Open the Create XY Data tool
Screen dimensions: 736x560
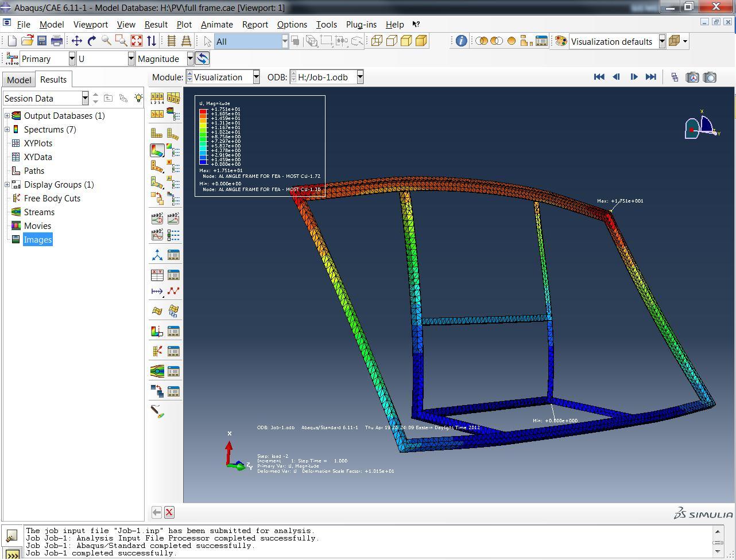point(157,275)
